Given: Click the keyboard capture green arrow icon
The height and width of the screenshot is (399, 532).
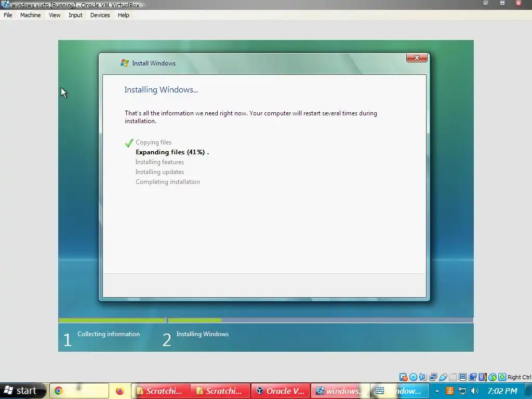Looking at the screenshot, I should [x=502, y=377].
